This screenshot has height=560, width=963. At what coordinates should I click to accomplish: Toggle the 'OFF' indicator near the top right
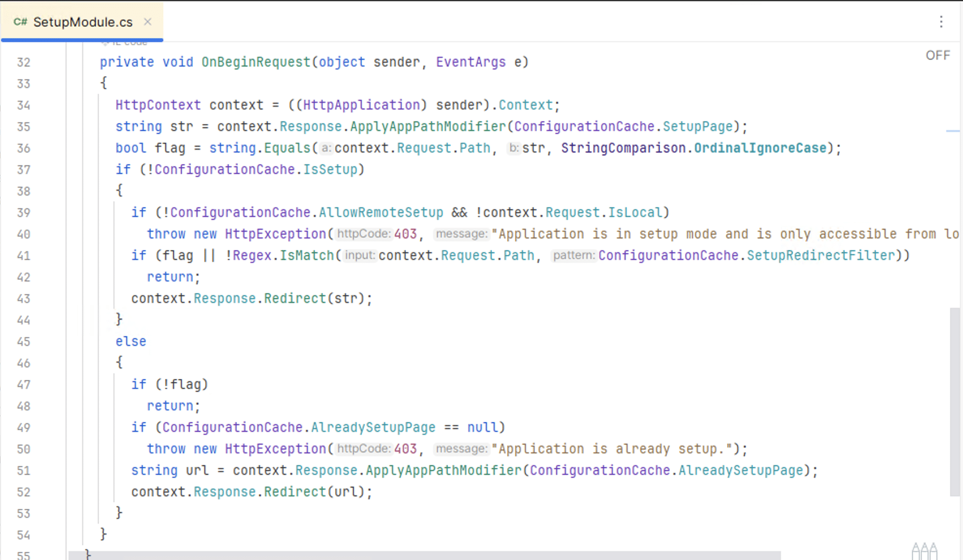[938, 55]
